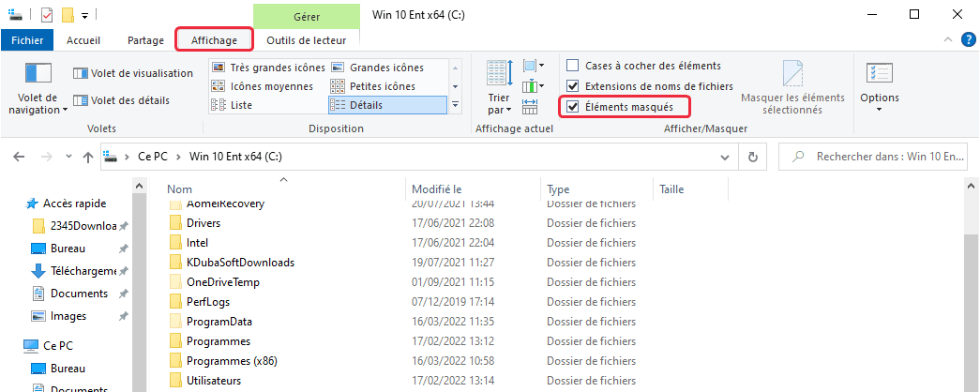Toggle Volet des détails pane
This screenshot has height=392, width=980.
coord(121,100)
